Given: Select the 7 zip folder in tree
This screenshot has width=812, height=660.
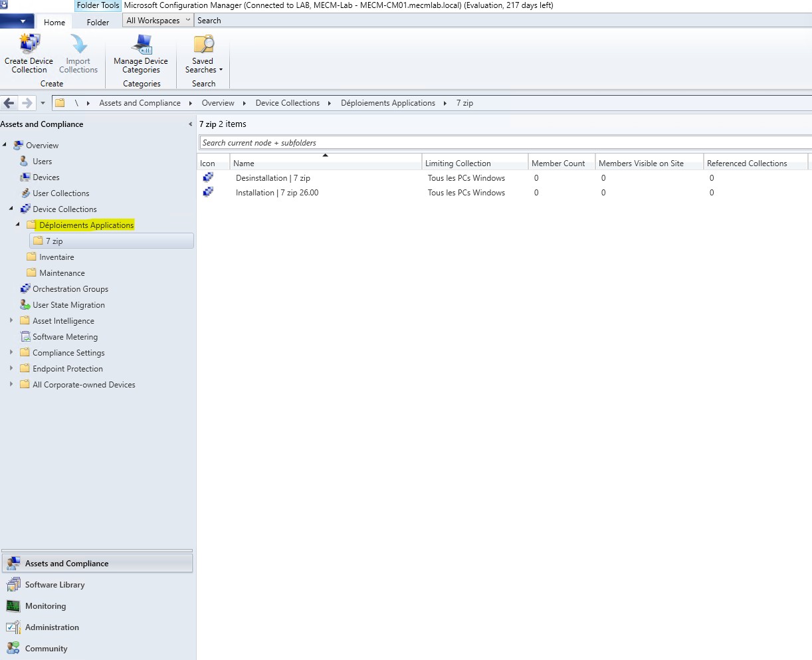Looking at the screenshot, I should point(54,241).
